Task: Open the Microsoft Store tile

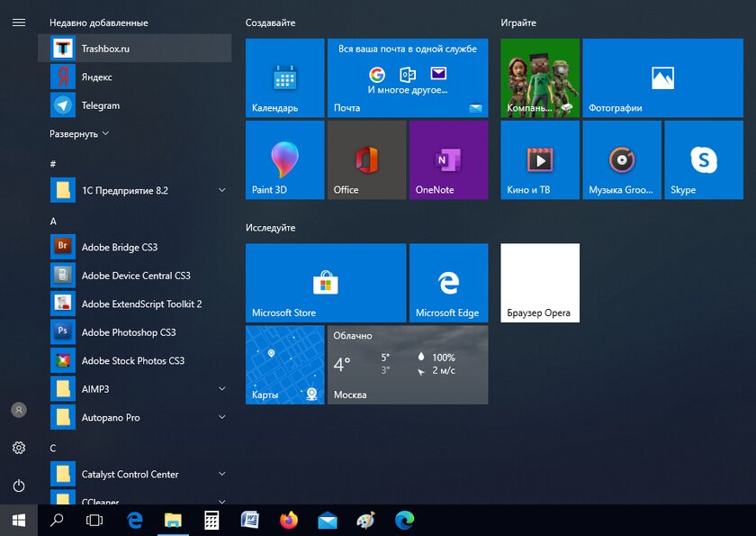Action: (x=326, y=283)
